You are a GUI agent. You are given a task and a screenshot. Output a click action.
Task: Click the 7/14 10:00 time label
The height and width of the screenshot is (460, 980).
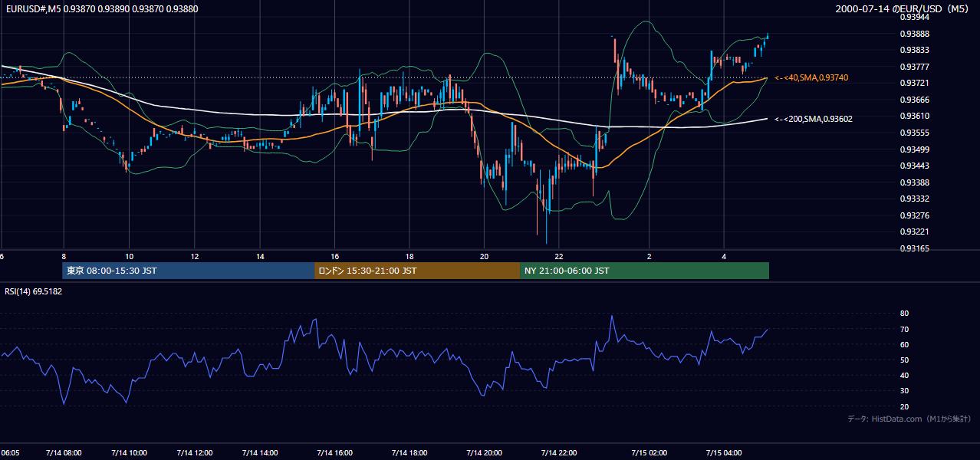130,453
